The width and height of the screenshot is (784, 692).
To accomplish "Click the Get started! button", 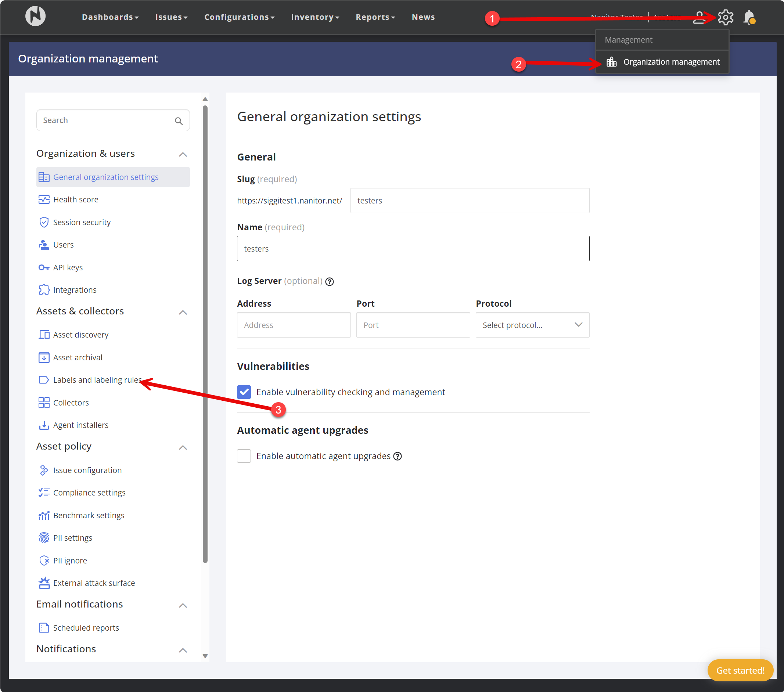I will click(740, 670).
